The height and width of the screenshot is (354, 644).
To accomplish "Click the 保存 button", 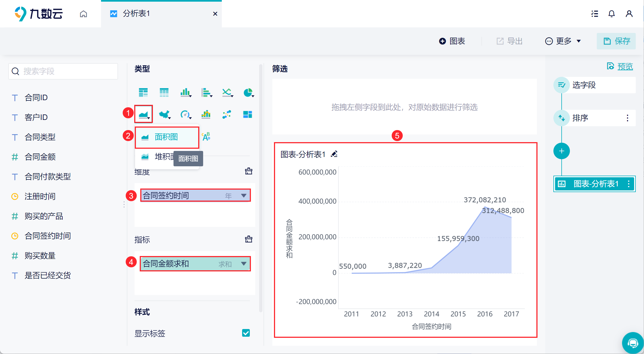I will coord(616,41).
